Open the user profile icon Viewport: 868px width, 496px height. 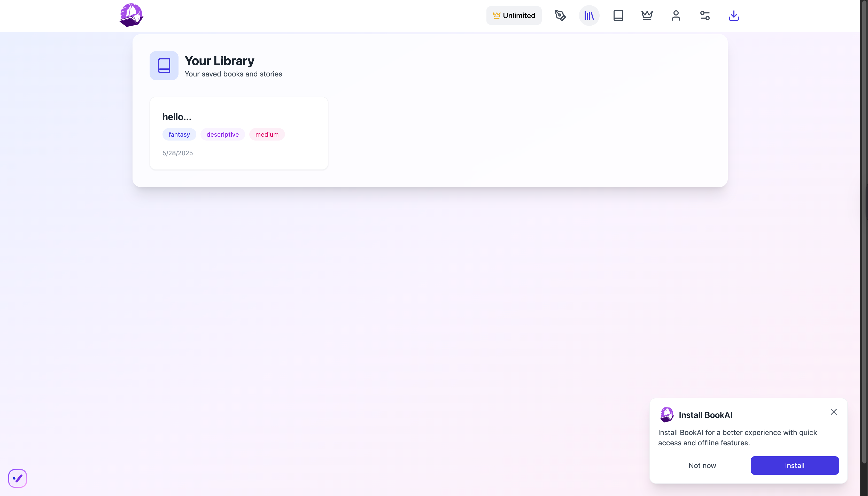676,15
